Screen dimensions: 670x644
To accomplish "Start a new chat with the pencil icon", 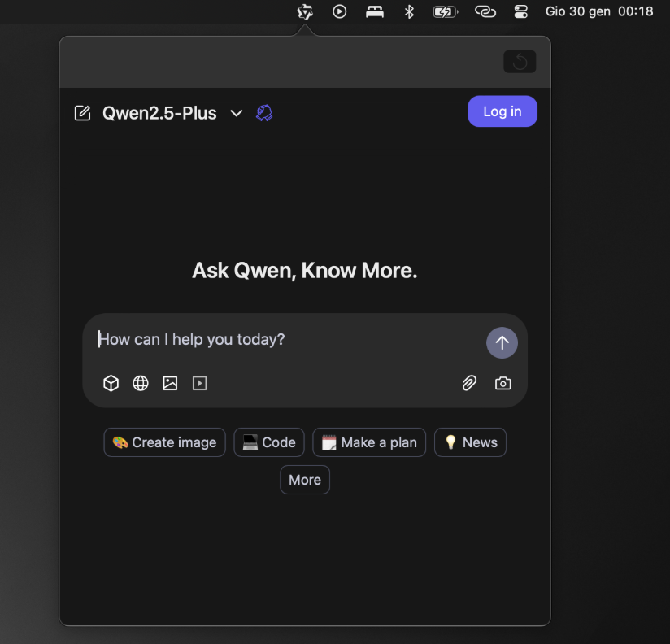I will pyautogui.click(x=82, y=113).
